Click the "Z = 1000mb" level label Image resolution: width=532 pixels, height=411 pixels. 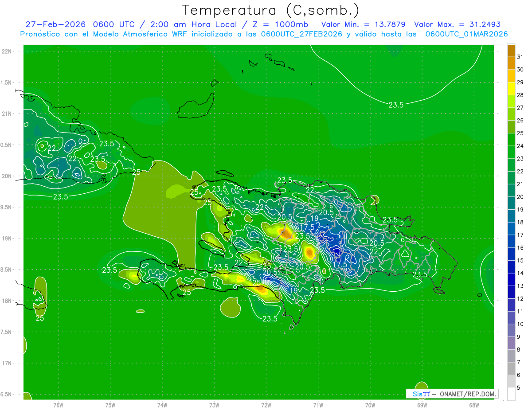(280, 24)
